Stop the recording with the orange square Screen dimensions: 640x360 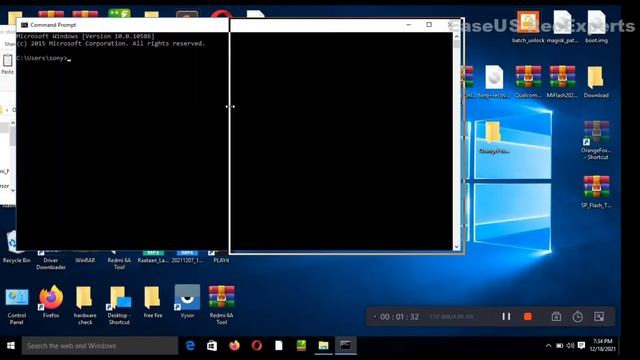(x=528, y=316)
